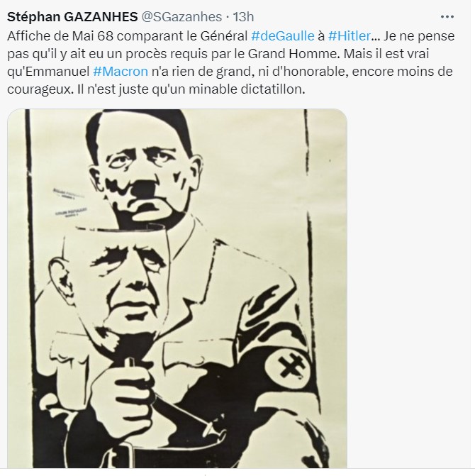The width and height of the screenshot is (475, 476).
Task: Click the word 'courageux' in the tweet text
Action: (x=40, y=89)
